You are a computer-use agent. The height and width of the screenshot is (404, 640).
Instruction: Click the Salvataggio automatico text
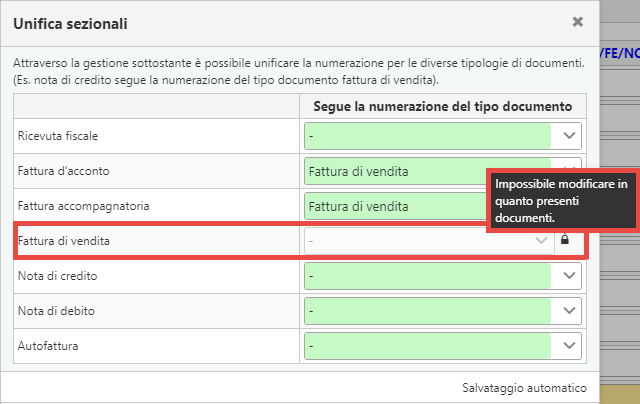(524, 388)
